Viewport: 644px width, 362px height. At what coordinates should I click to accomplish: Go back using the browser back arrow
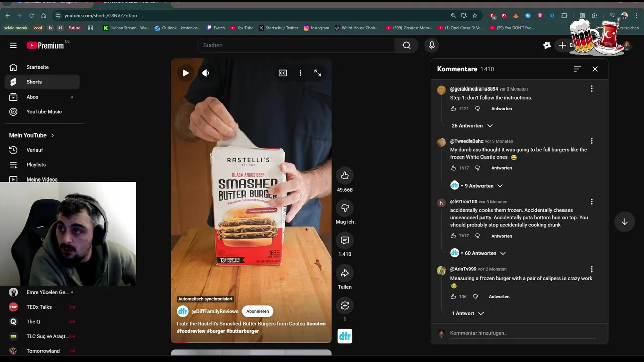click(x=7, y=16)
